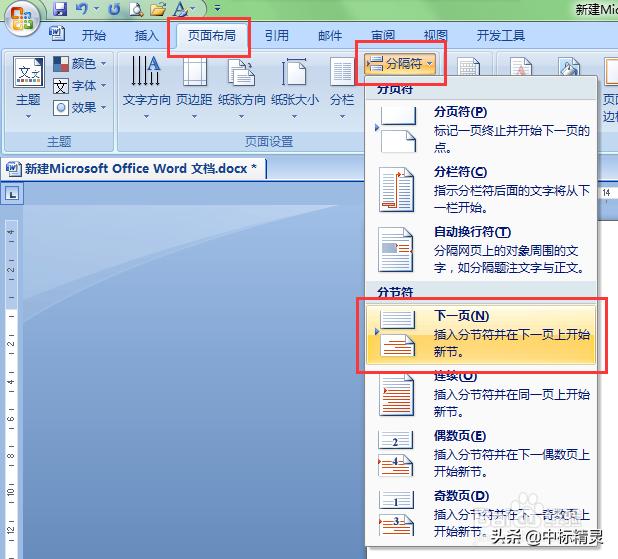618x559 pixels.
Task: Expand the 文字方向 dropdown arrow
Action: pos(146,116)
